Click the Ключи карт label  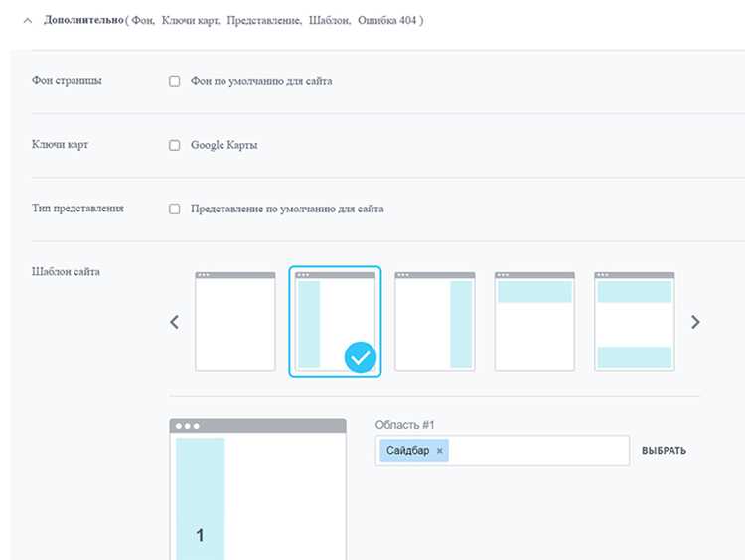pos(60,144)
